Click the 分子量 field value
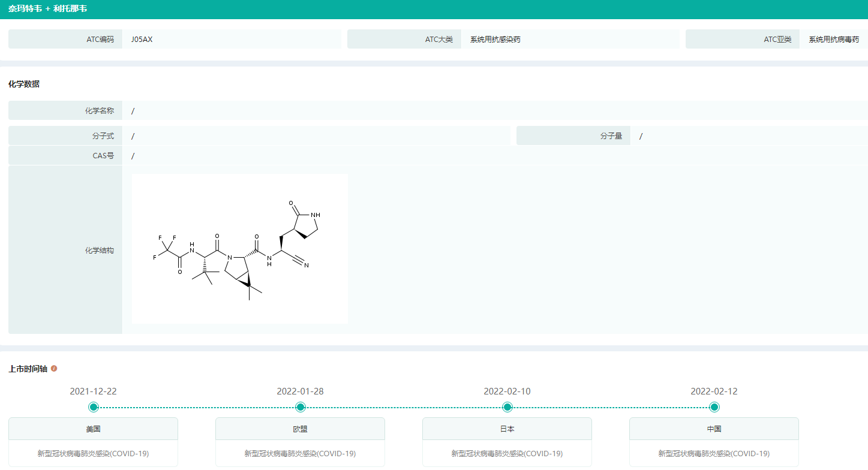This screenshot has height=470, width=868. 641,136
